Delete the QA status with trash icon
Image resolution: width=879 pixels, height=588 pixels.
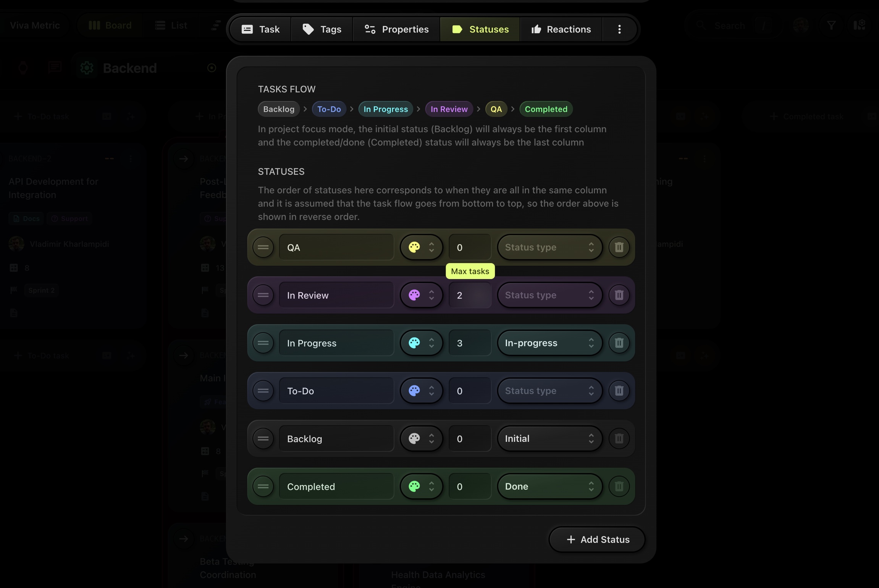(x=619, y=247)
